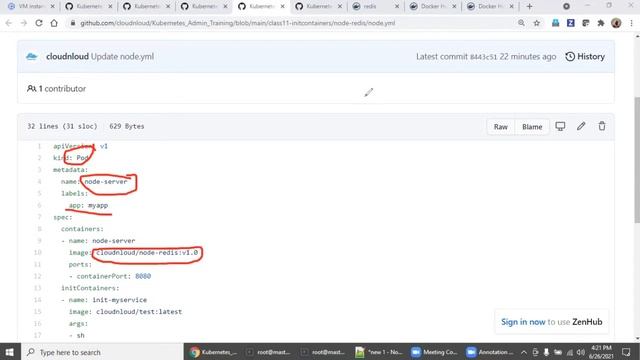640x360 pixels.
Task: Open a new browser tab
Action: pos(529,7)
